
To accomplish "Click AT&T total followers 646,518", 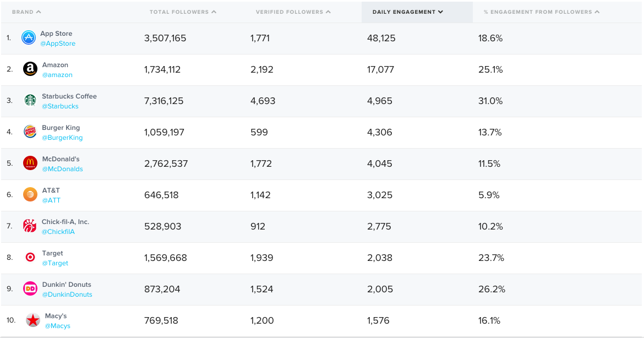I will (x=161, y=195).
